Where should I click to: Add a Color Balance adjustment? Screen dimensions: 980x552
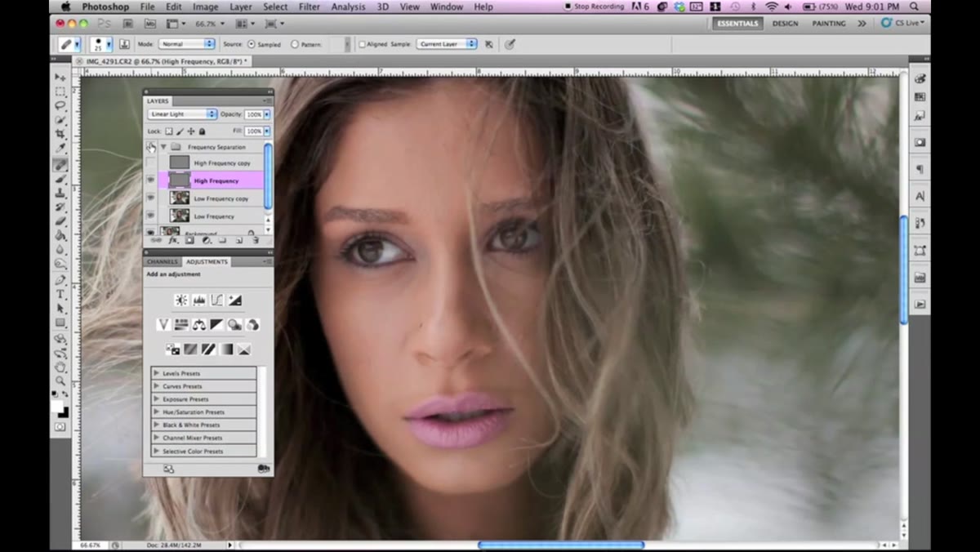pyautogui.click(x=198, y=325)
